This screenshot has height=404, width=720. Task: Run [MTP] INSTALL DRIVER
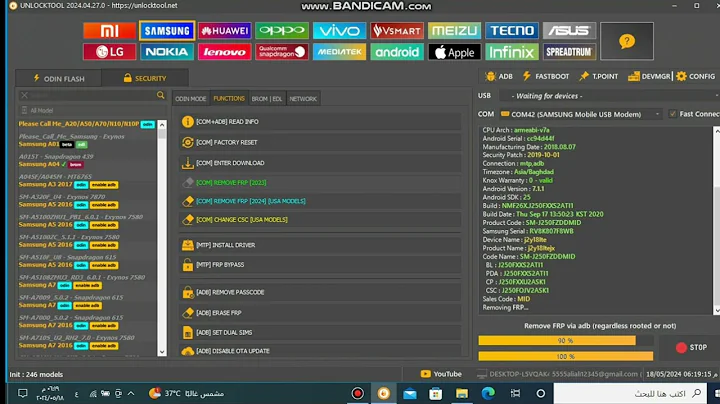coord(321,245)
